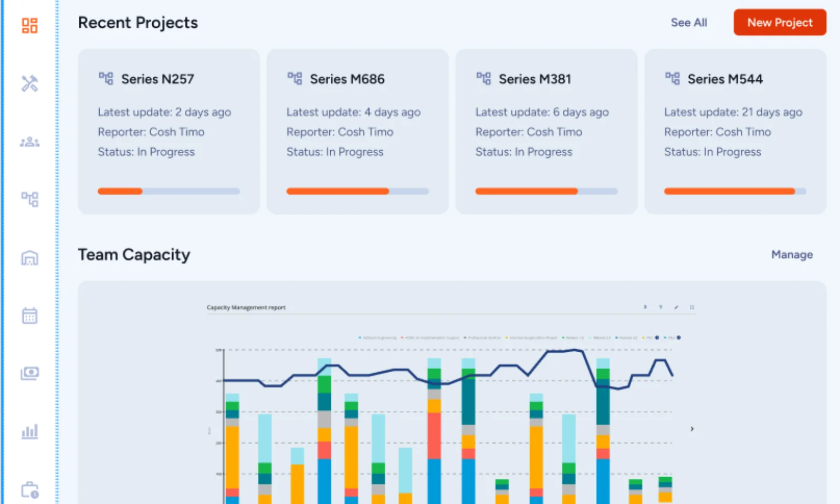Click the right chevron beside the capacity chart
Viewport: 840px width, 504px height.
692,429
